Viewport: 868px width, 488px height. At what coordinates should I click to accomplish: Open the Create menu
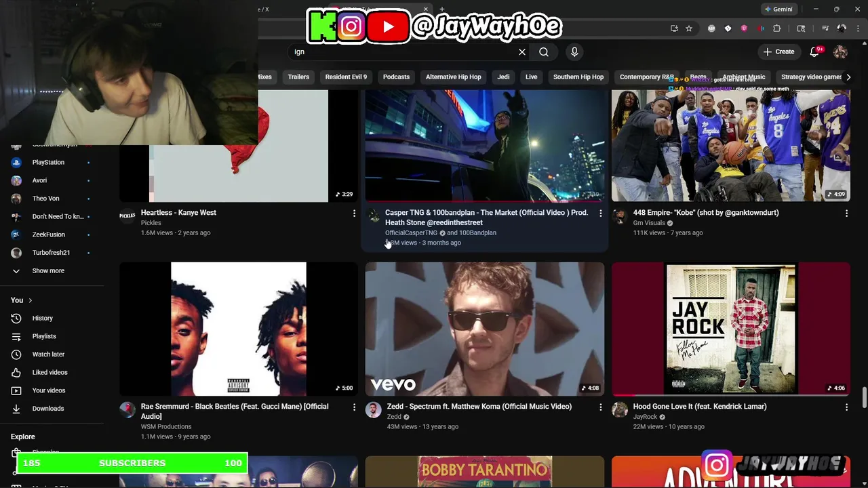[x=778, y=52]
